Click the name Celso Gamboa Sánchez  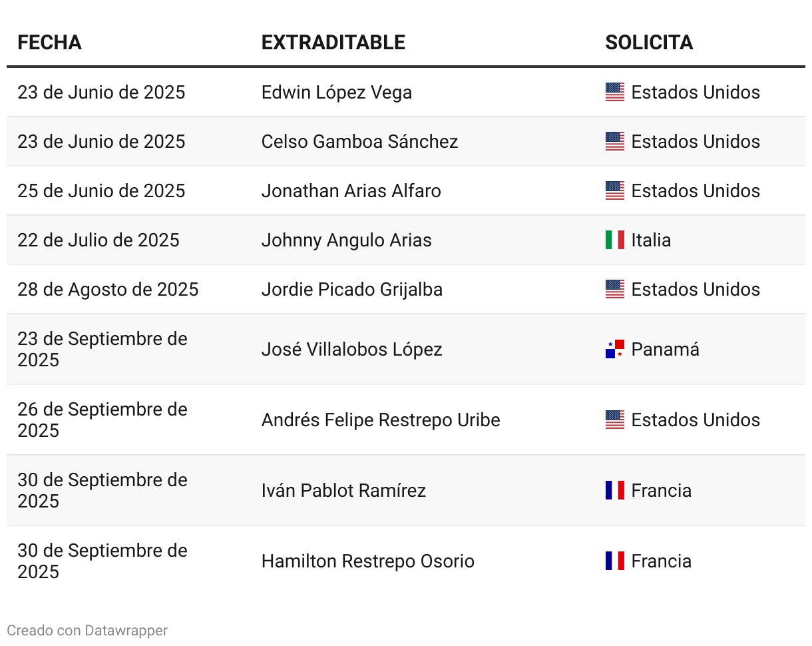[x=359, y=141]
